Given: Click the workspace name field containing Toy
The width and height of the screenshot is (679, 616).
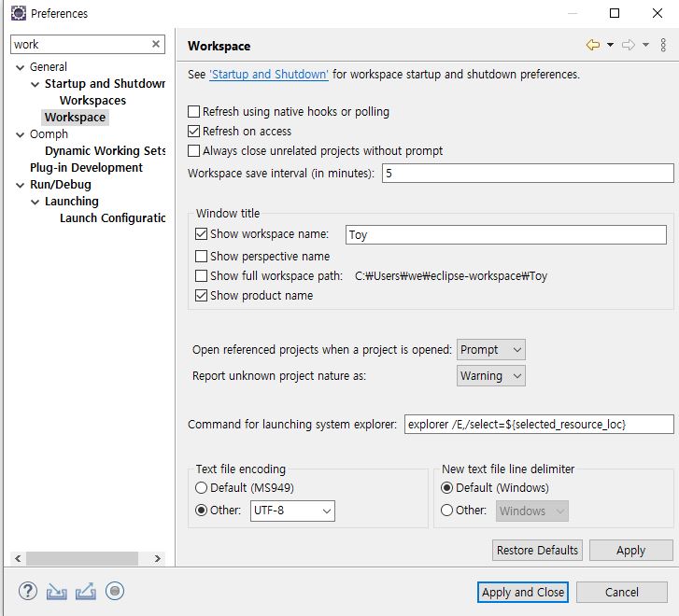Looking at the screenshot, I should (x=506, y=234).
